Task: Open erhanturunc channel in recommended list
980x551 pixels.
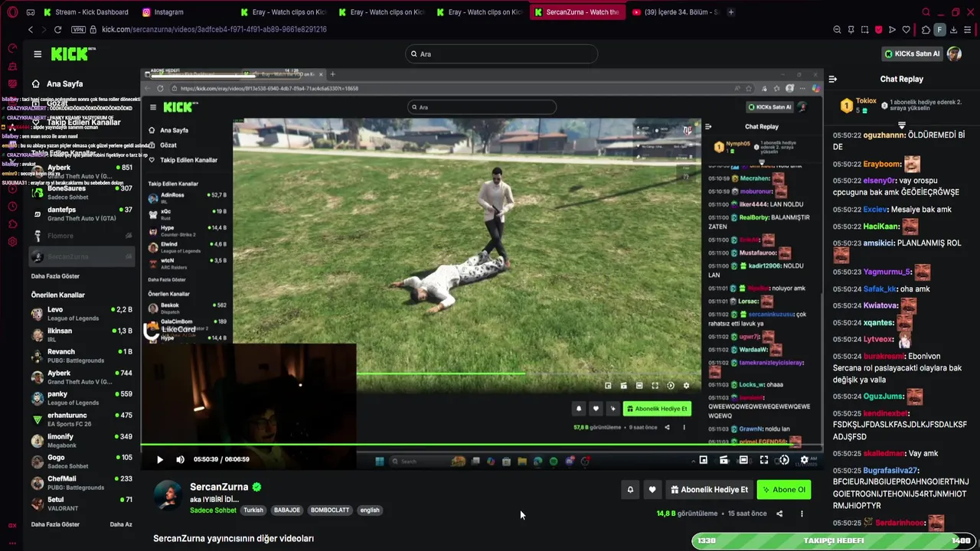Action: [x=82, y=419]
